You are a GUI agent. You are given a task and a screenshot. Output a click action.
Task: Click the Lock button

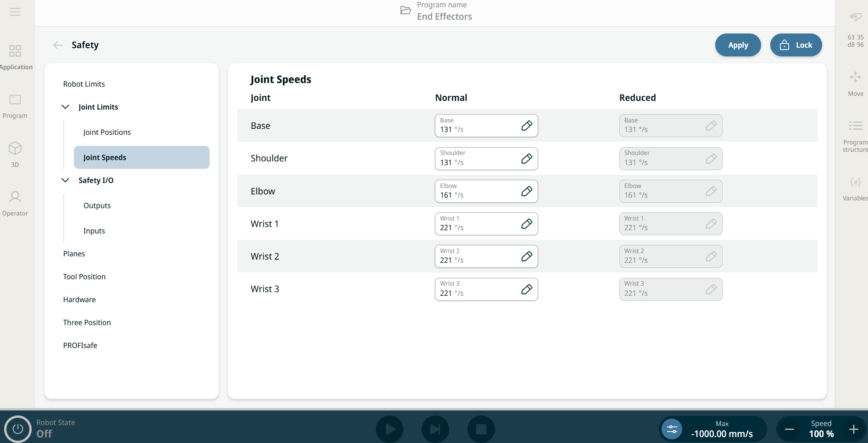tap(796, 45)
